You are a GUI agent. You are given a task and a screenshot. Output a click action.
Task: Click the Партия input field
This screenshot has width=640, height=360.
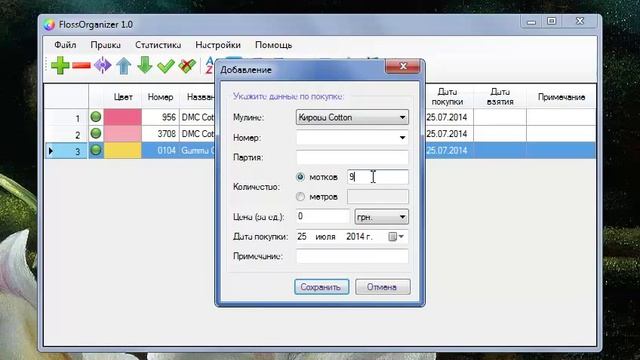[x=352, y=157]
